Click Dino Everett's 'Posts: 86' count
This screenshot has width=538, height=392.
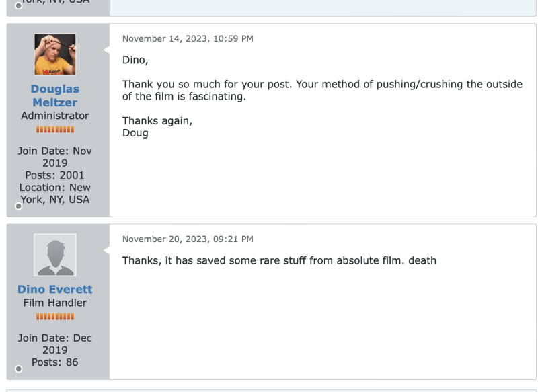coord(55,362)
